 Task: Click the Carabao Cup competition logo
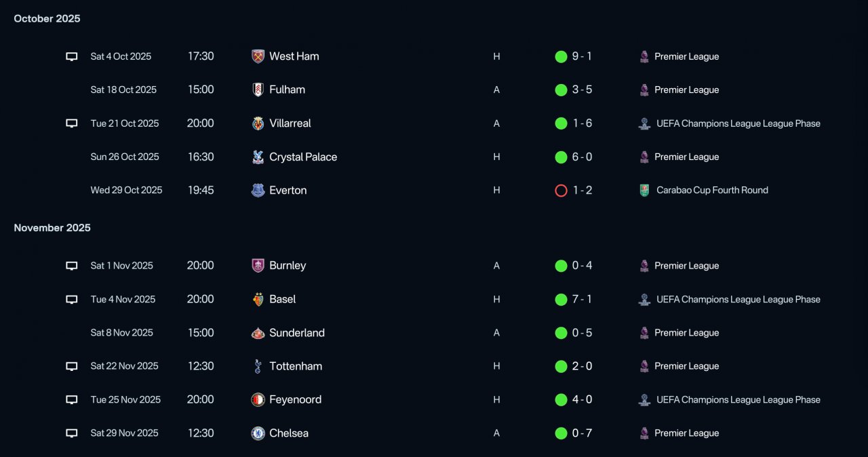coord(644,191)
